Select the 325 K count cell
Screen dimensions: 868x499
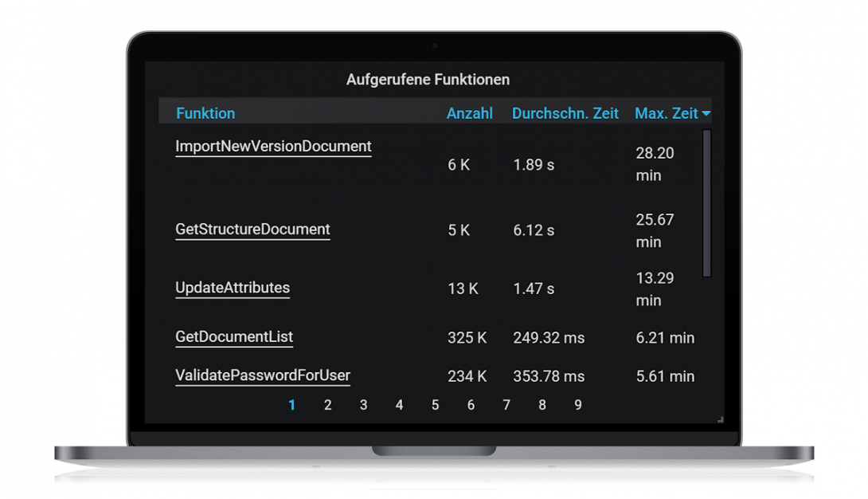(467, 338)
